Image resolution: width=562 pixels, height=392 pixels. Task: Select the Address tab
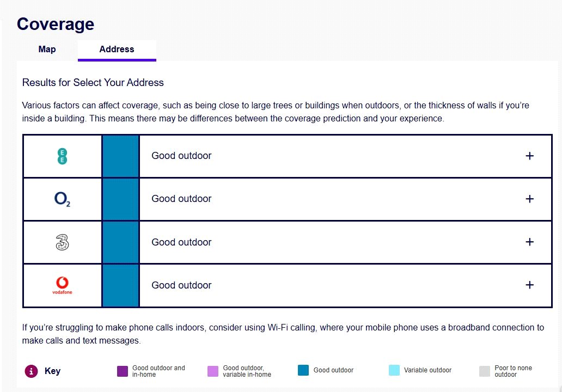pos(117,50)
